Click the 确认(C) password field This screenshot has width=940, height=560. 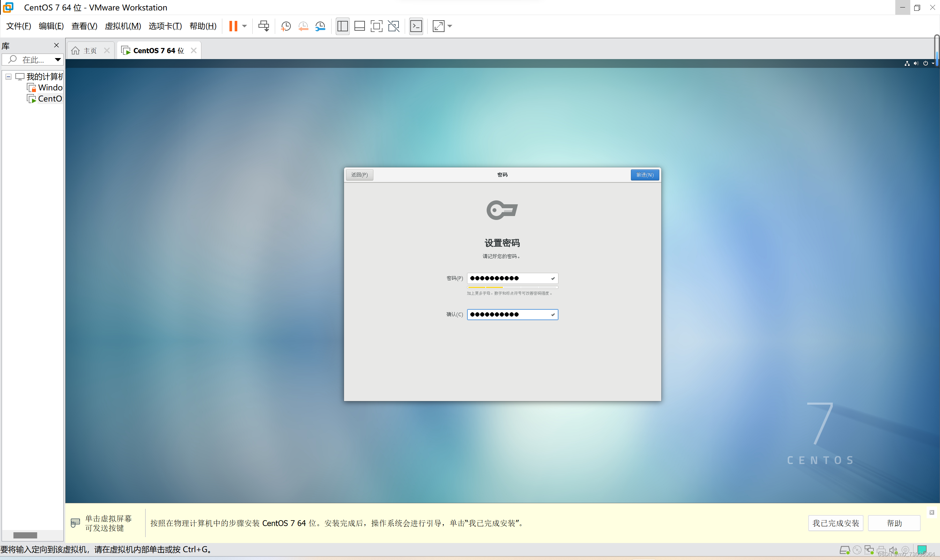(509, 314)
